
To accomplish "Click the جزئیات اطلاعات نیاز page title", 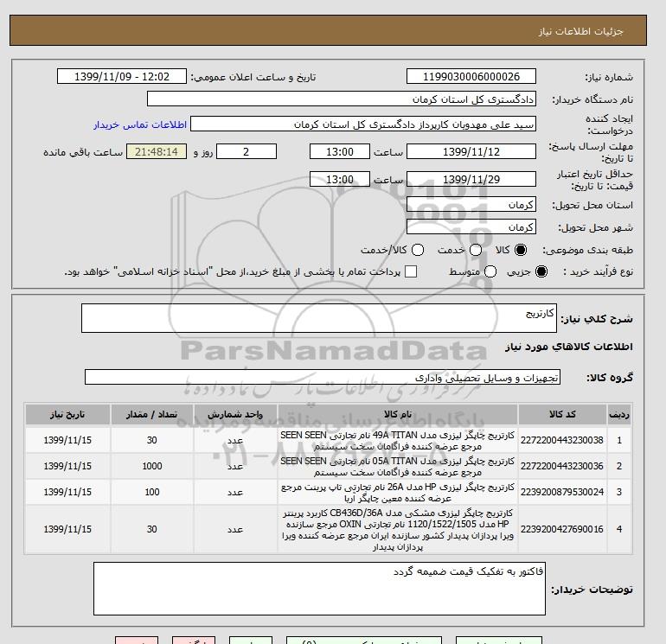I will (580, 31).
